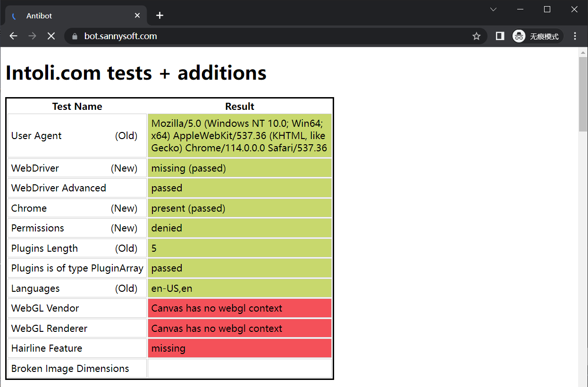Stop loading the page
Image resolution: width=588 pixels, height=387 pixels.
51,36
